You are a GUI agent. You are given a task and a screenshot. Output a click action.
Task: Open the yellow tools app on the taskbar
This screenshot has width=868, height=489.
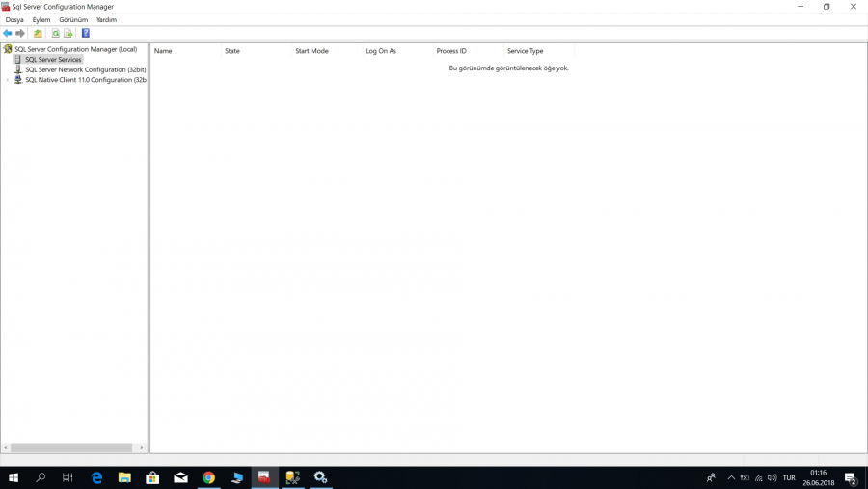pos(293,477)
